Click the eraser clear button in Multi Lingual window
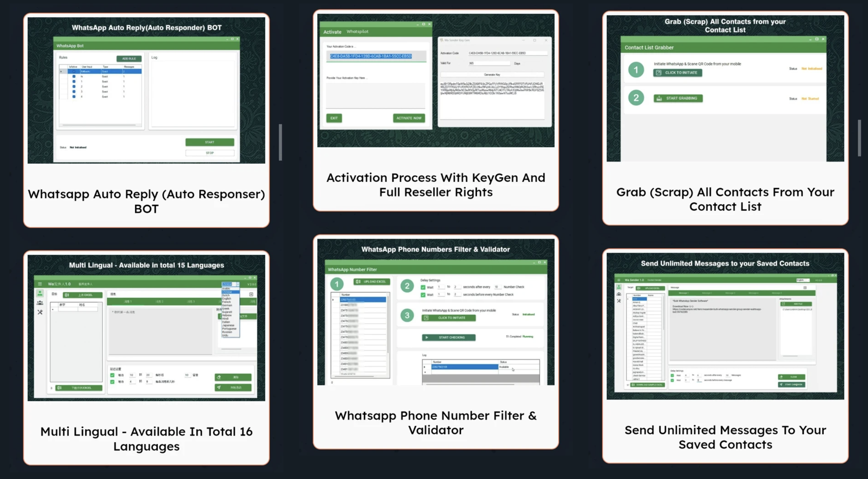This screenshot has width=868, height=479. 233,377
